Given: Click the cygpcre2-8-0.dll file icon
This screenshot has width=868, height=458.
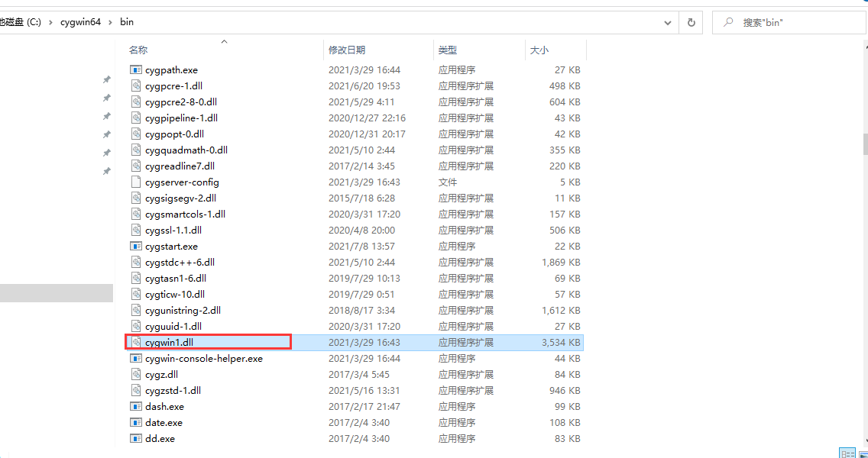Looking at the screenshot, I should tap(136, 102).
